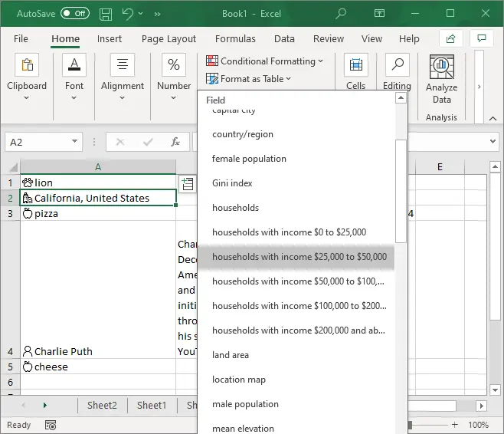
Task: Open the undo history dropdown arrow
Action: (x=140, y=14)
